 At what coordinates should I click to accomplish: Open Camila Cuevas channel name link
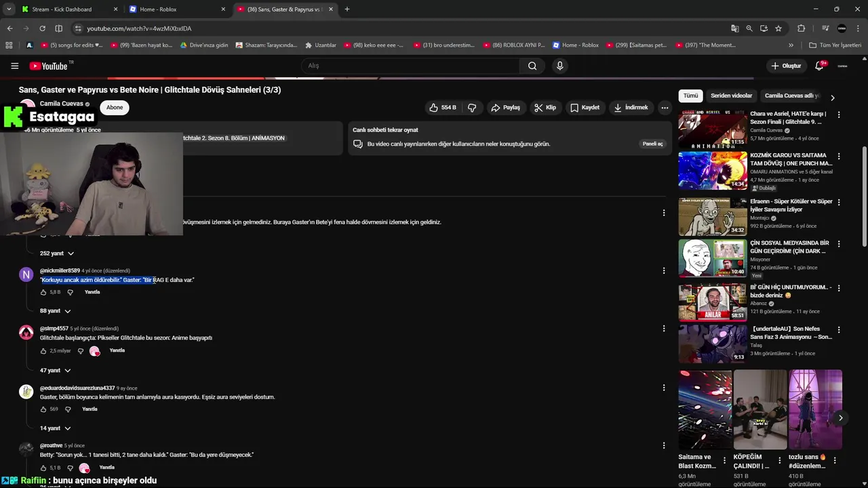click(62, 104)
